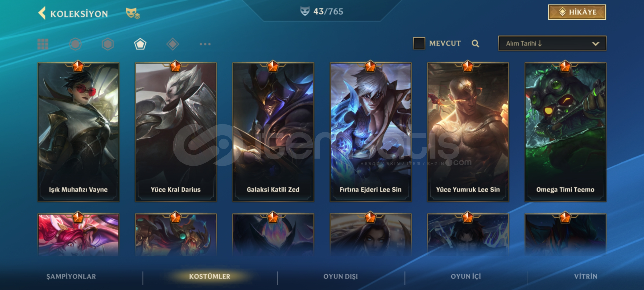644x290 pixels.
Task: Open the Işık Muhafızı Vayne skin card
Action: [x=78, y=132]
